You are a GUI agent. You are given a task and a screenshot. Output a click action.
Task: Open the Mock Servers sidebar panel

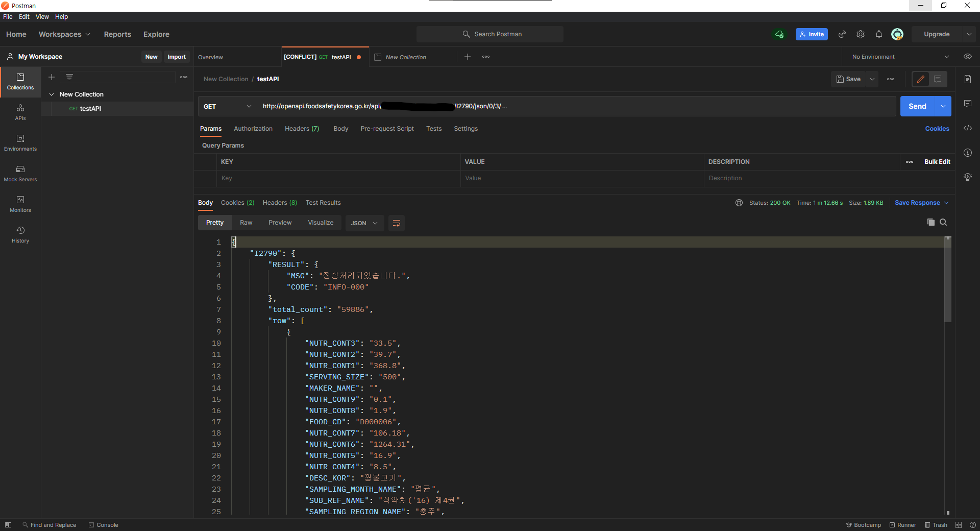(x=20, y=174)
